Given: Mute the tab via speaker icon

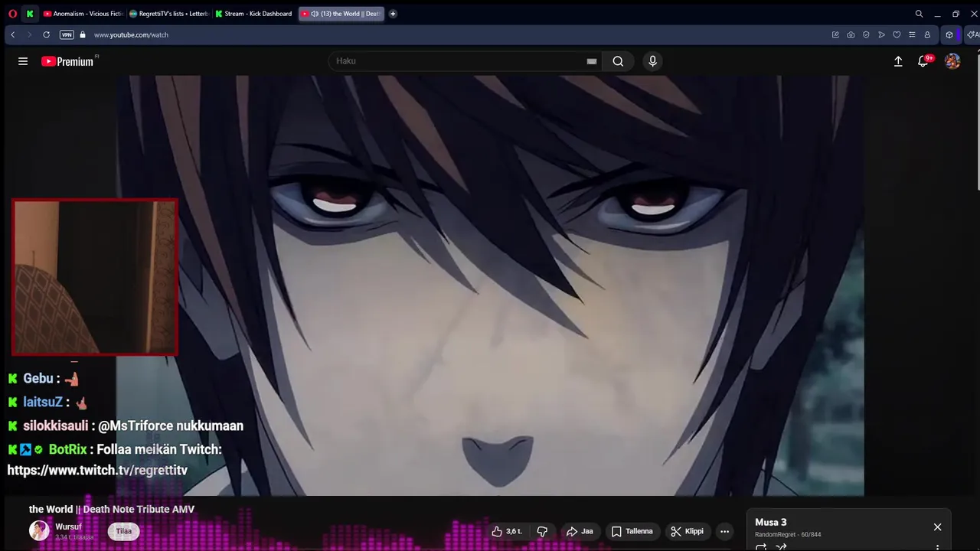Looking at the screenshot, I should click(x=314, y=14).
